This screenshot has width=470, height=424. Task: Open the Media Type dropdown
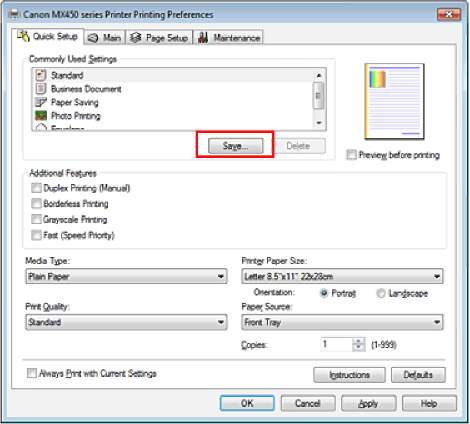point(126,276)
